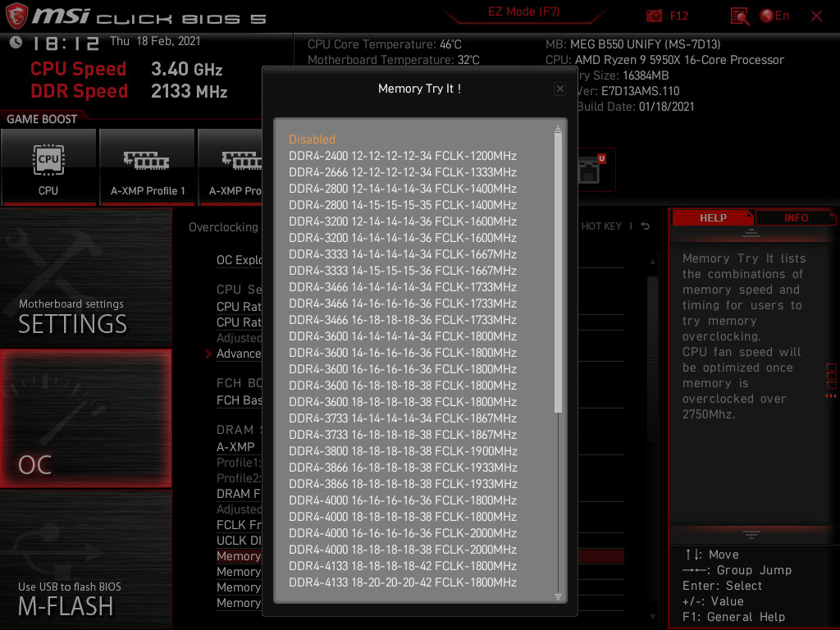
Task: Select DDR4-2666 12-12-12-12-34 FCLK-1333MHz
Action: pyautogui.click(x=403, y=172)
